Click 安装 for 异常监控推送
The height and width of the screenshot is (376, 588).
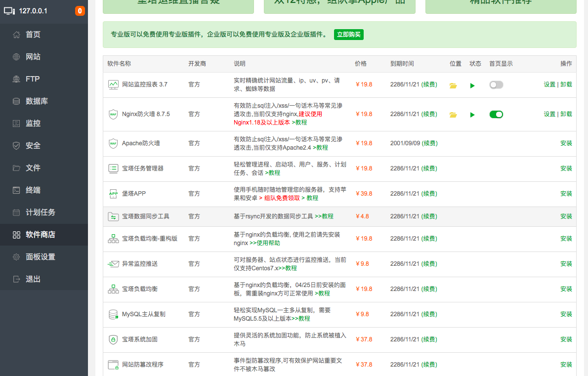566,264
